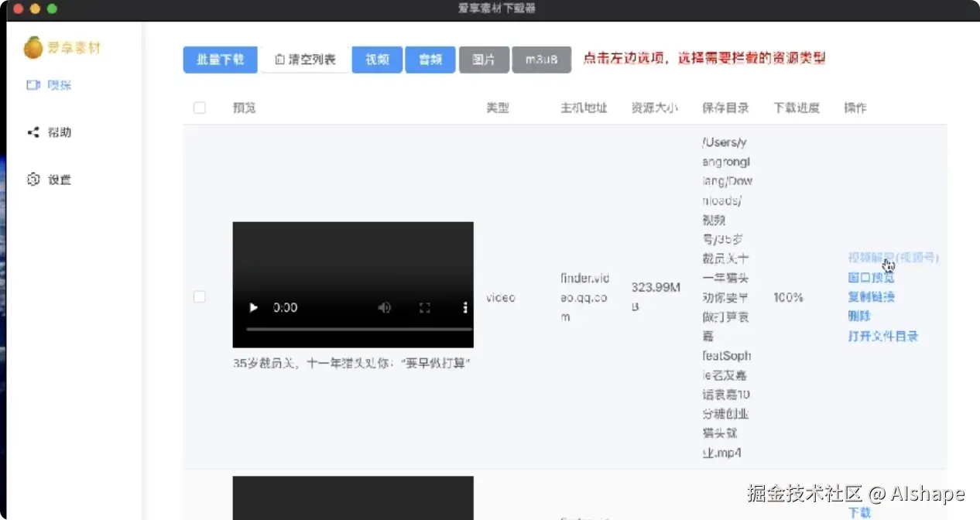The width and height of the screenshot is (980, 520).
Task: Click the second row video thumbnail
Action: click(353, 498)
